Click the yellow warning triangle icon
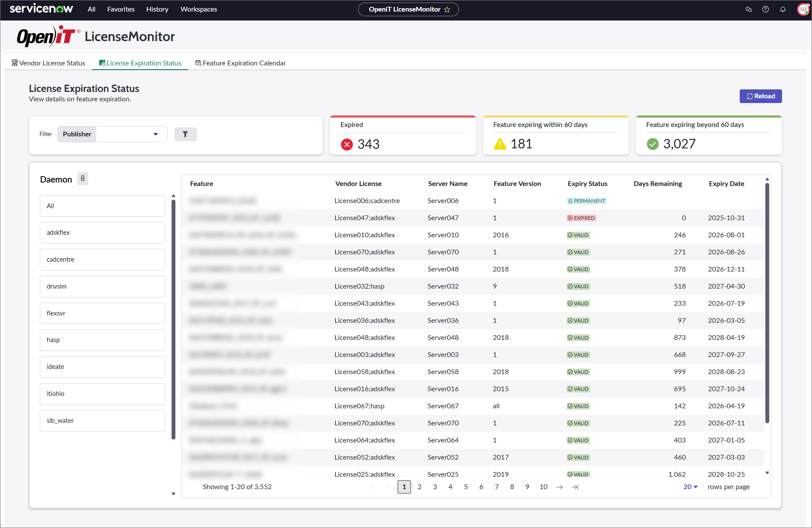 (x=500, y=144)
